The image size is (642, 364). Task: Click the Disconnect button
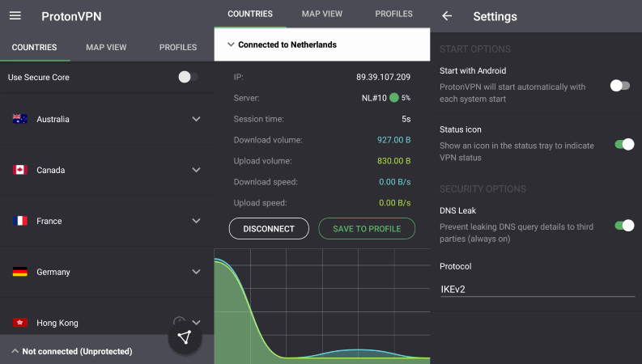click(x=269, y=229)
